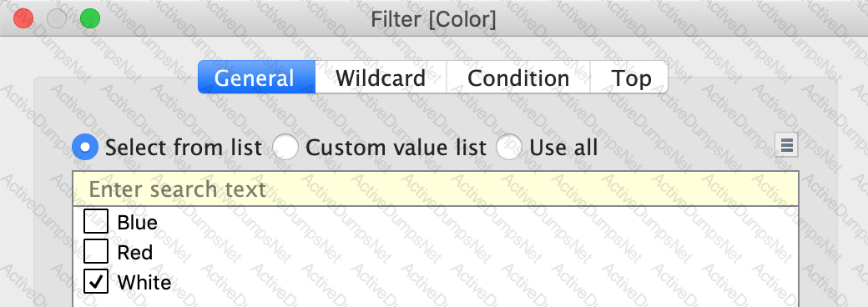The height and width of the screenshot is (307, 868).
Task: Check the Blue checkbox
Action: [x=96, y=221]
